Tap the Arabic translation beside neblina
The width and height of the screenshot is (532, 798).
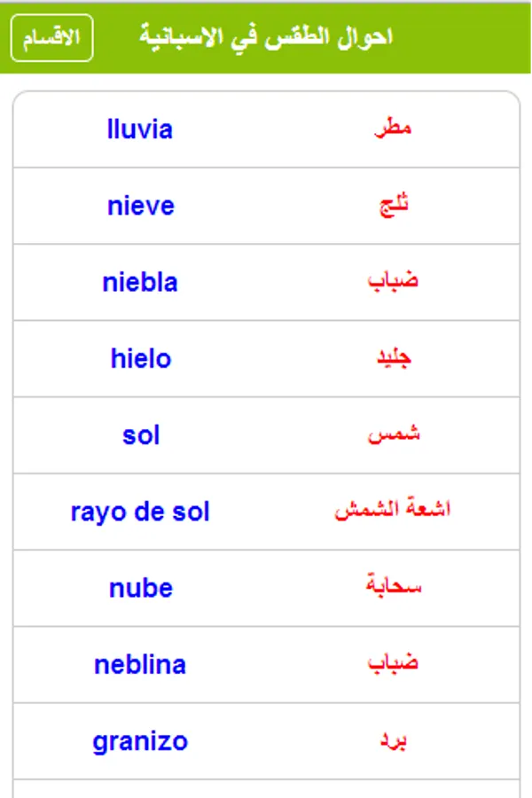(x=393, y=664)
